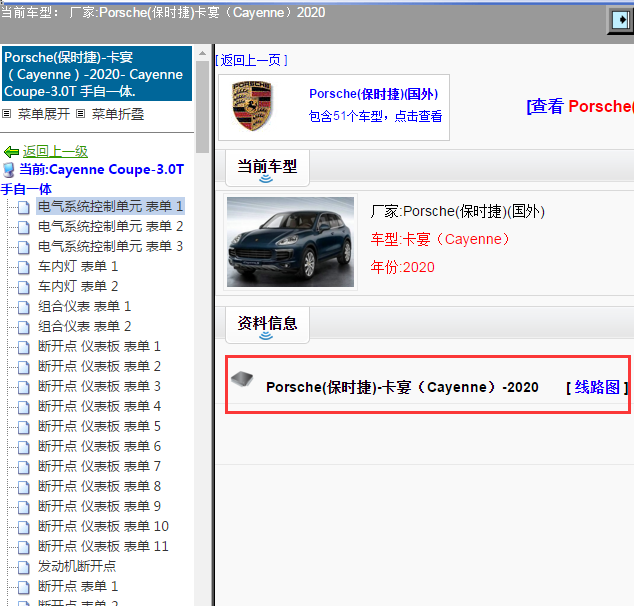
Task: Click the 车型:卡宴（Cayenne） text
Action: click(x=440, y=239)
